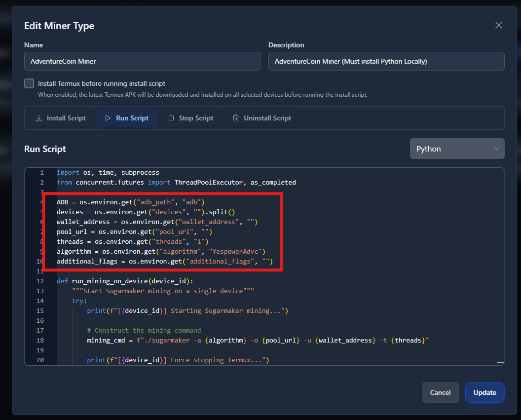Click the Update button
The width and height of the screenshot is (521, 420).
coord(484,392)
